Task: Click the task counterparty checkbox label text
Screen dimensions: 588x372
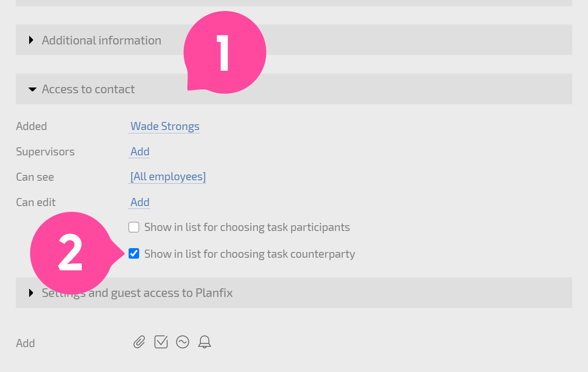Action: (250, 254)
